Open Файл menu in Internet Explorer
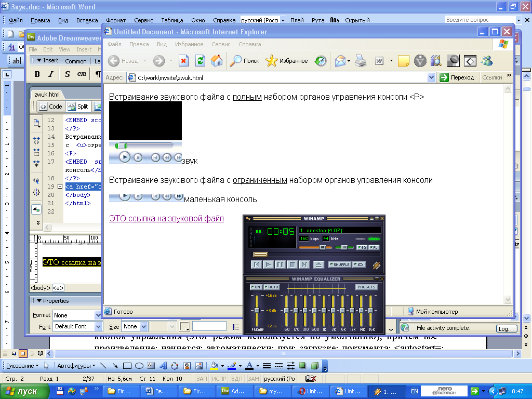 coord(114,44)
